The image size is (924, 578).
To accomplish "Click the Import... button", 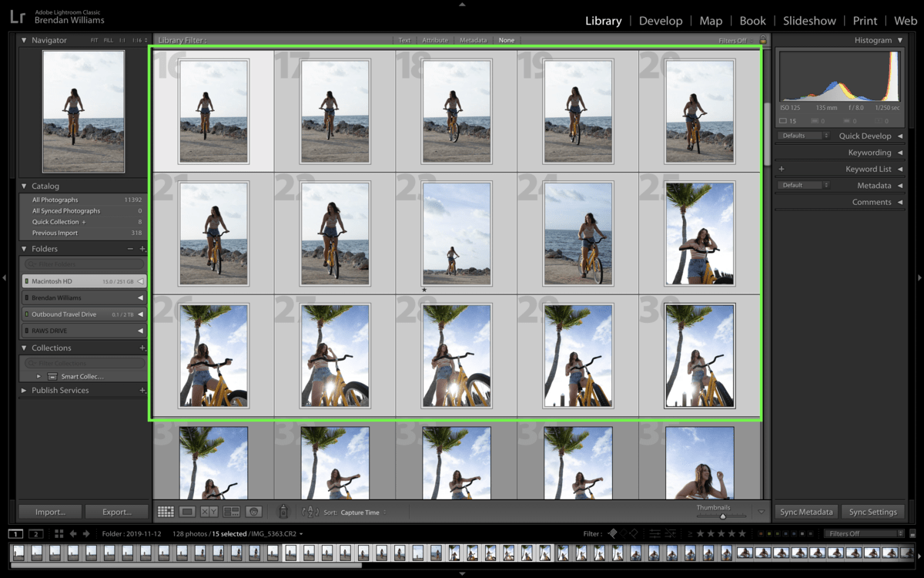I will click(49, 512).
